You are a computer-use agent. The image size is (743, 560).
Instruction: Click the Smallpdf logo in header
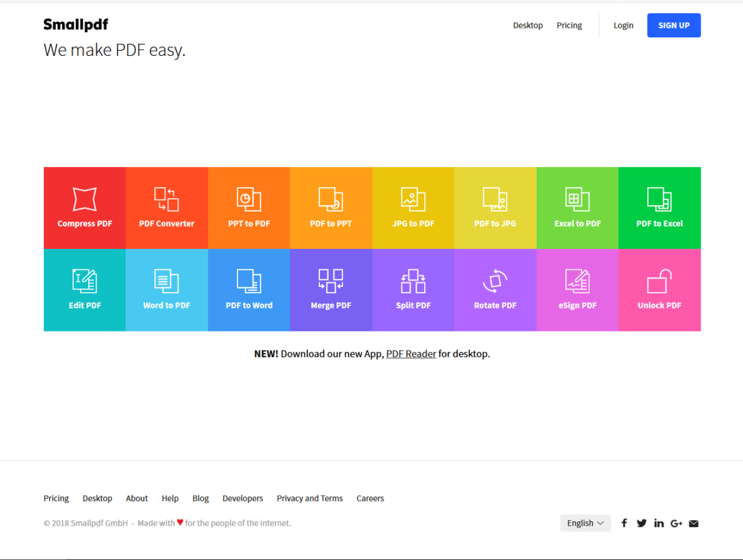tap(76, 25)
